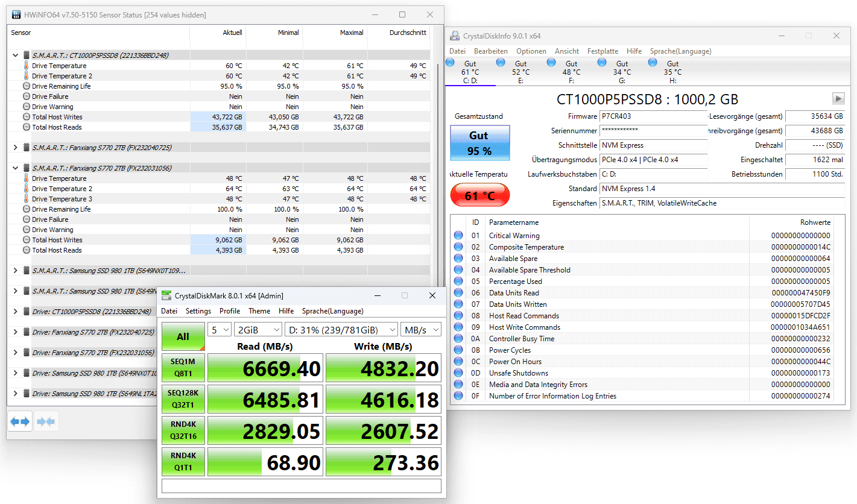This screenshot has height=504, width=857.
Task: Open the 2GiB test size dropdown
Action: tap(258, 329)
